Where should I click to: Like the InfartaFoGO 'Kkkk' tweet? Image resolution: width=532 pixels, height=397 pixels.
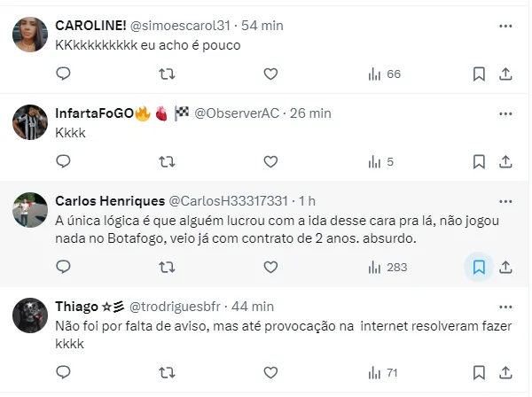(270, 161)
